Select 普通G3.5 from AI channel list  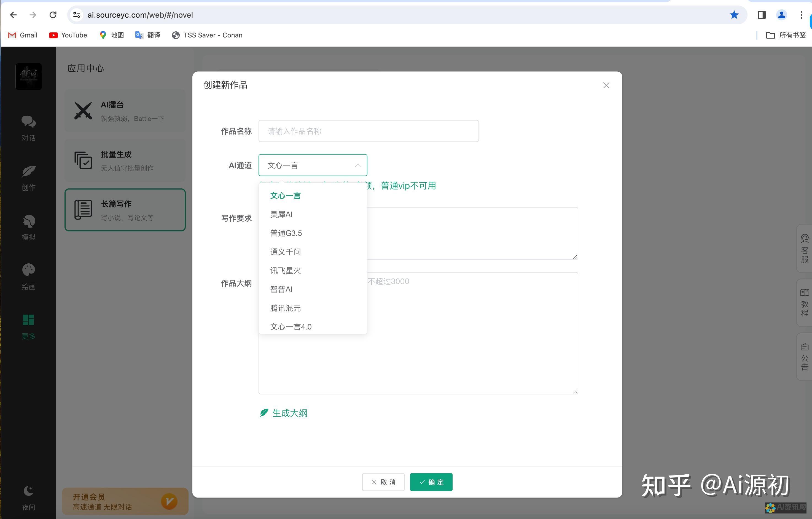coord(286,233)
